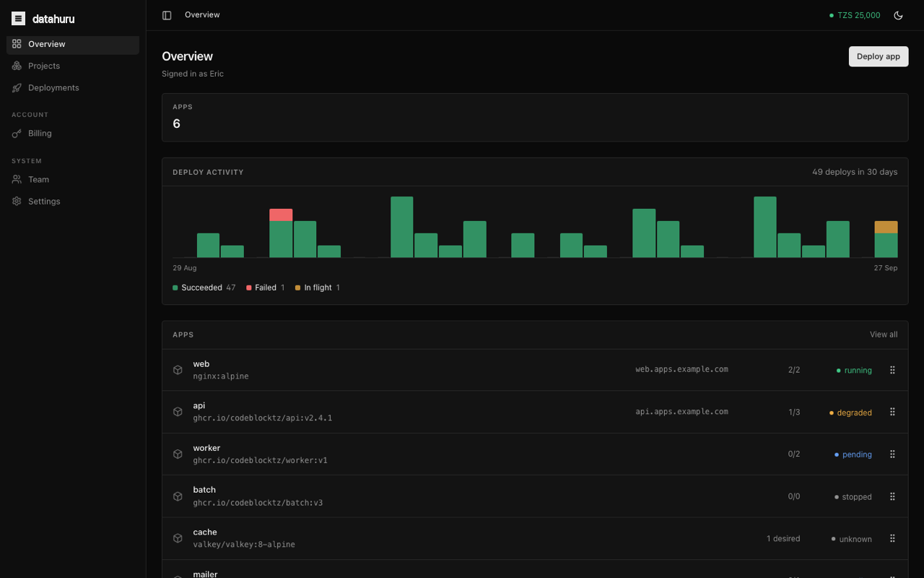924x578 pixels.
Task: Open Projects in the sidebar
Action: coord(73,66)
